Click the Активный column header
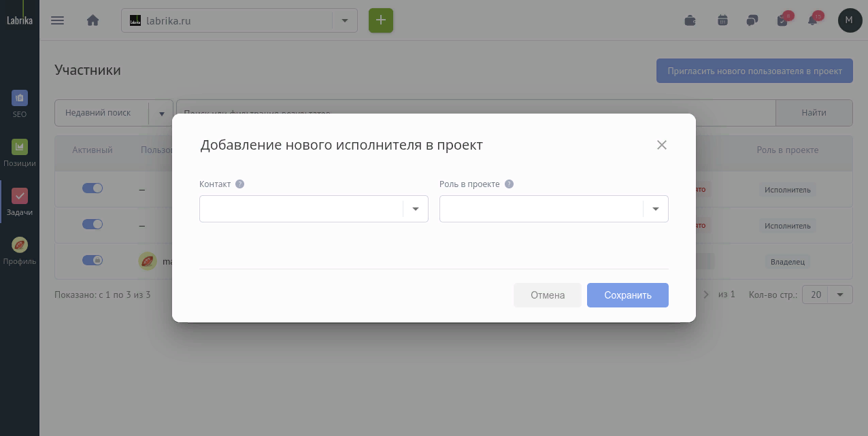The height and width of the screenshot is (436, 868). [93, 150]
